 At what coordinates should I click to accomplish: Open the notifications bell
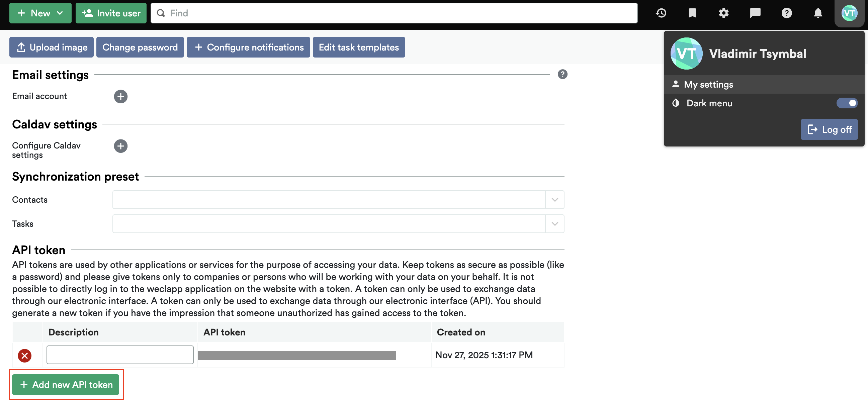pos(817,13)
